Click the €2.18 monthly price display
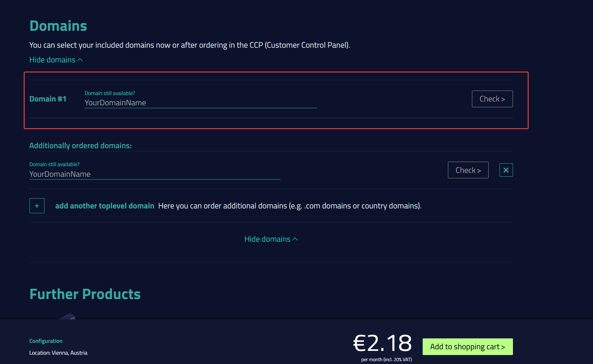The height and width of the screenshot is (364, 593). [382, 343]
